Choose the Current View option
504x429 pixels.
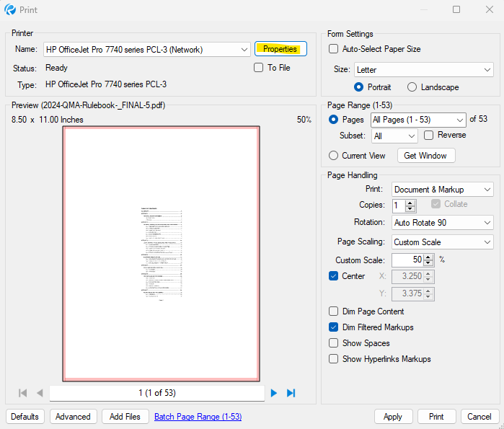[x=334, y=156]
